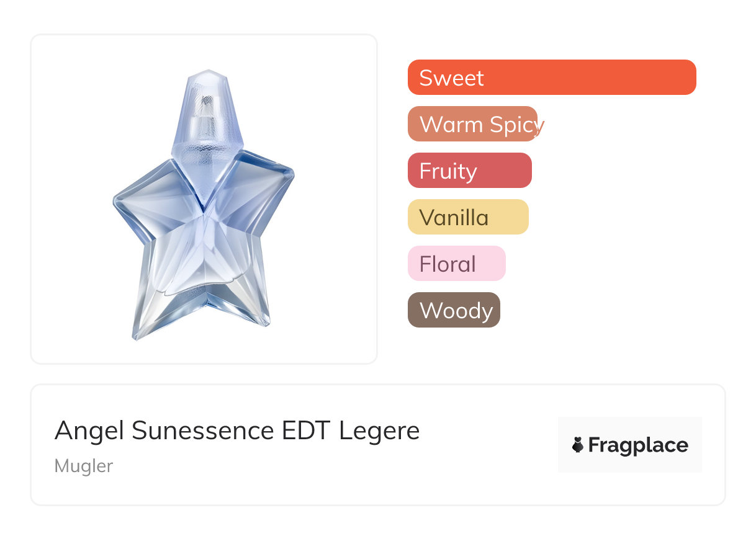Viewport: 756px width, 536px height.
Task: Pick the yellow Vanilla accord bar
Action: coord(467,217)
